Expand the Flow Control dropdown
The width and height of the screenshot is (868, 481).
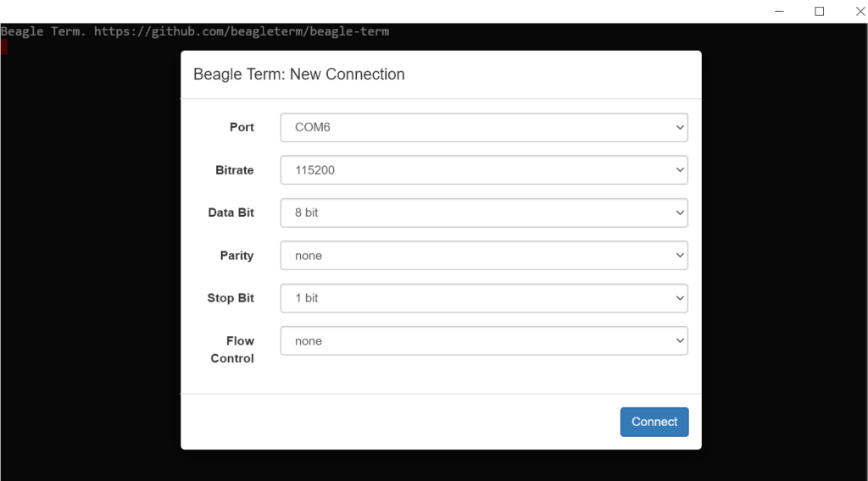pos(483,341)
